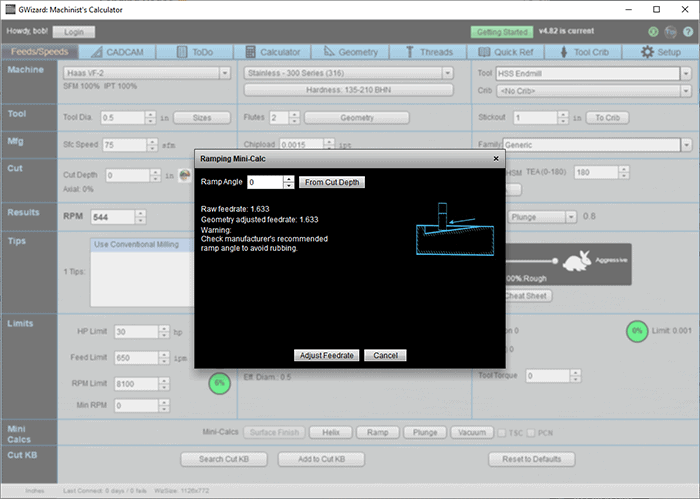Click the RPM Limit input field
700x499 pixels.
click(136, 384)
